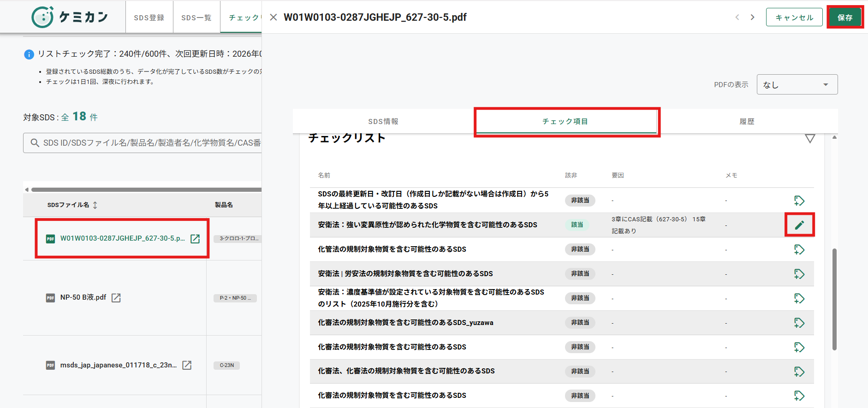Click the 対象SDS: 全 18 件 count
The height and width of the screenshot is (408, 868).
(60, 117)
